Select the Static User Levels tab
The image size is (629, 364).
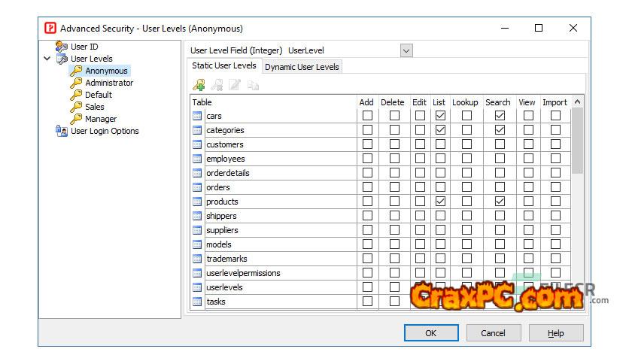pos(224,66)
